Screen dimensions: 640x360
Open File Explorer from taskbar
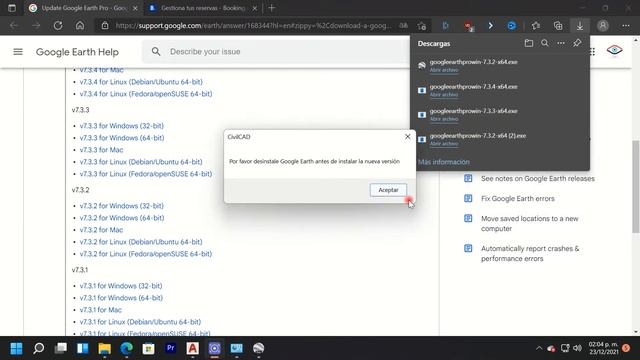pos(104,348)
